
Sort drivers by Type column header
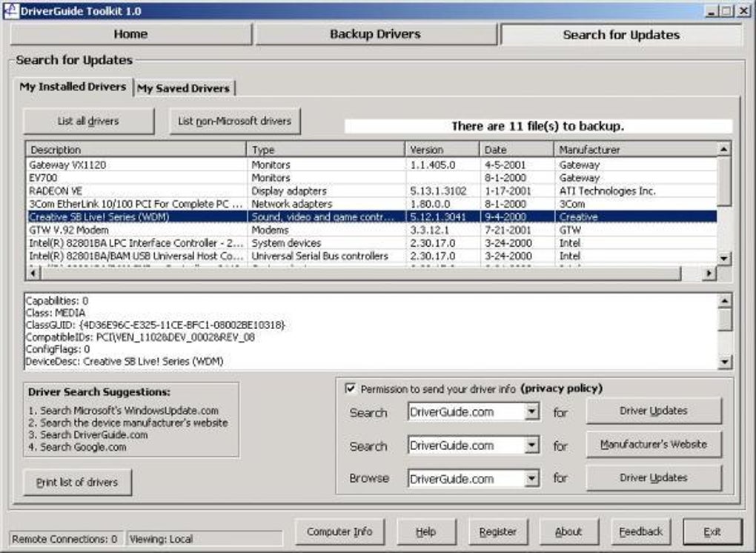pos(325,150)
